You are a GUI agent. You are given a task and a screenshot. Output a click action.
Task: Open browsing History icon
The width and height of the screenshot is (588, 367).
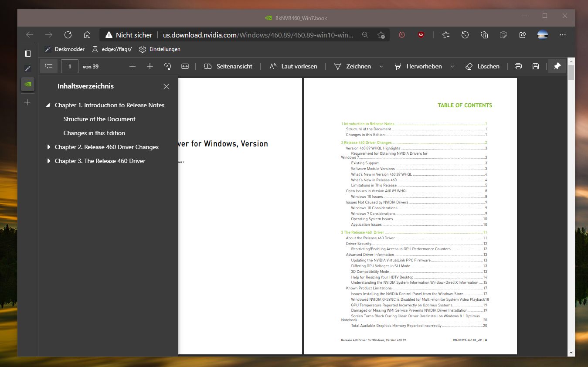[465, 35]
